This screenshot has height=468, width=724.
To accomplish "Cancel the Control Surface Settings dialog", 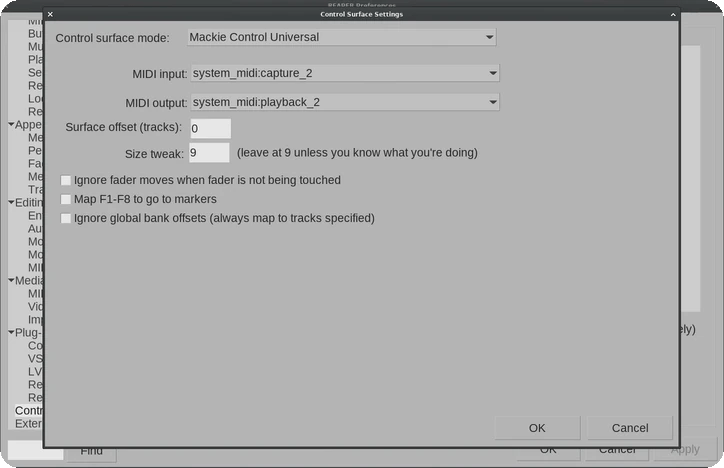I will click(630, 428).
